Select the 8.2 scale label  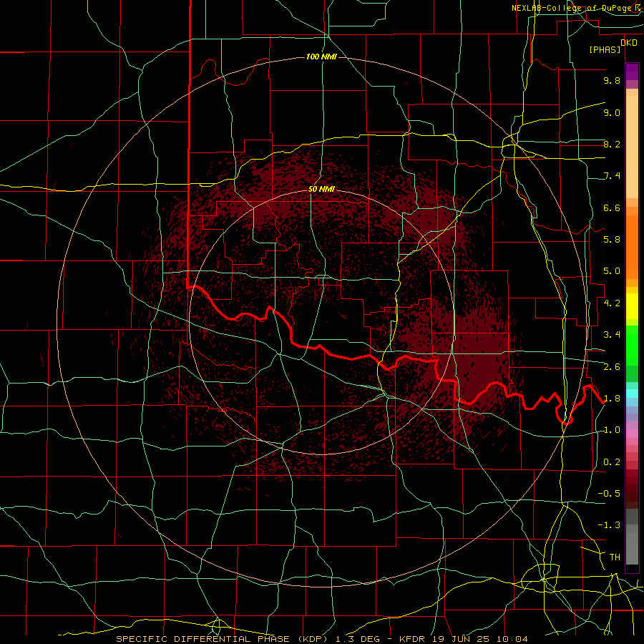coord(612,144)
